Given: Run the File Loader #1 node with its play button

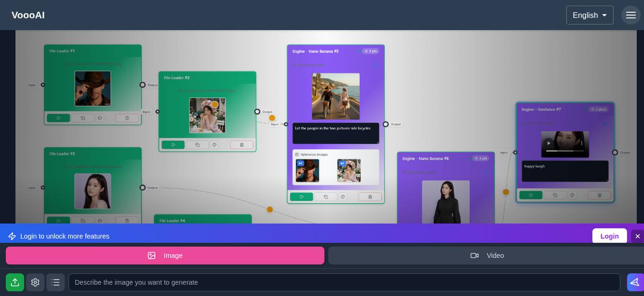Looking at the screenshot, I should 59,118.
